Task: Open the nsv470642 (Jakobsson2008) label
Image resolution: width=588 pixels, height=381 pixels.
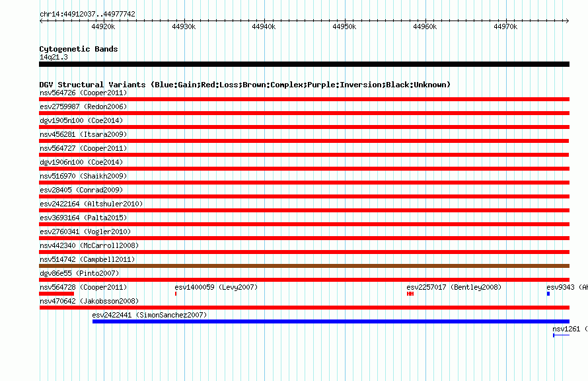Action: pyautogui.click(x=89, y=301)
